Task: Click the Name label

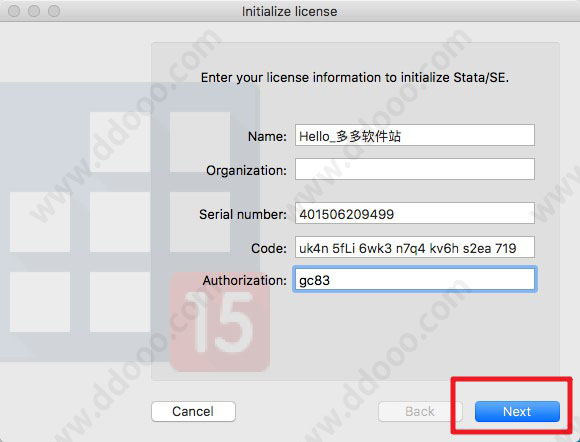Action: tap(267, 136)
